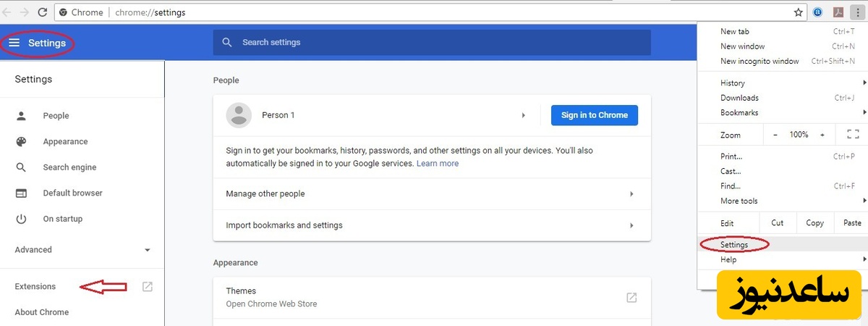Click the hamburger menu icon beside Settings
This screenshot has height=326, width=868.
[x=14, y=43]
